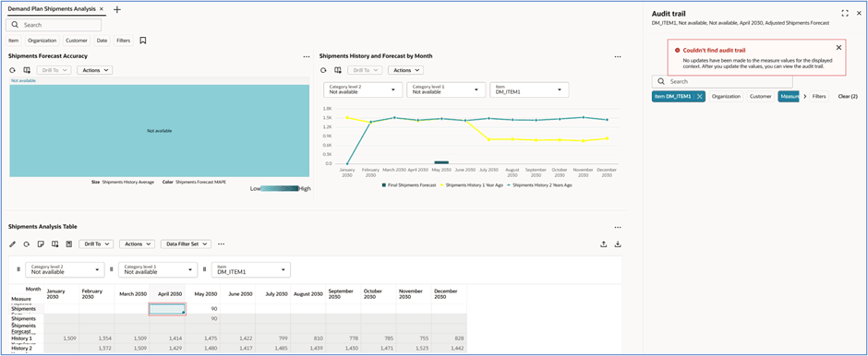The height and width of the screenshot is (356, 868).
Task: Focus the main page Search field
Action: coord(54,25)
